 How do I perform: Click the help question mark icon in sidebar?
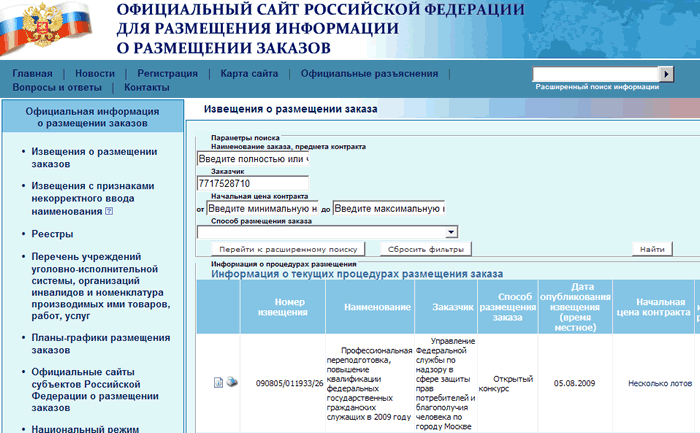109,211
